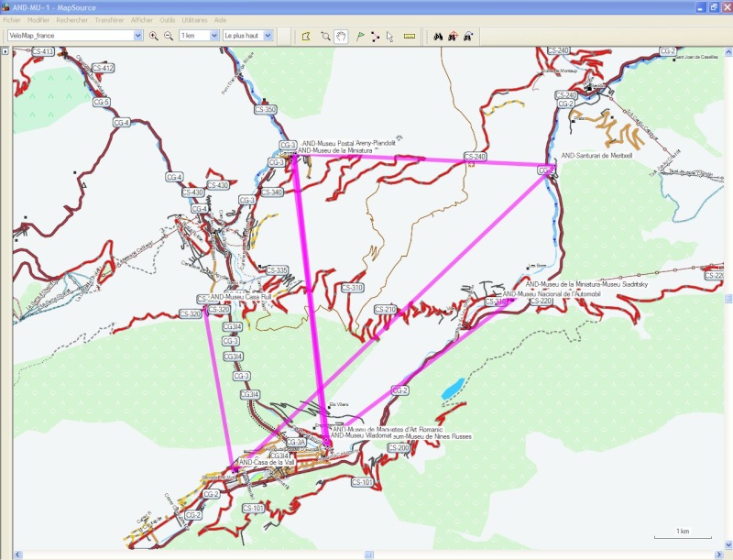Image resolution: width=733 pixels, height=560 pixels.
Task: Click the CS-412 road label
Action: [103, 68]
